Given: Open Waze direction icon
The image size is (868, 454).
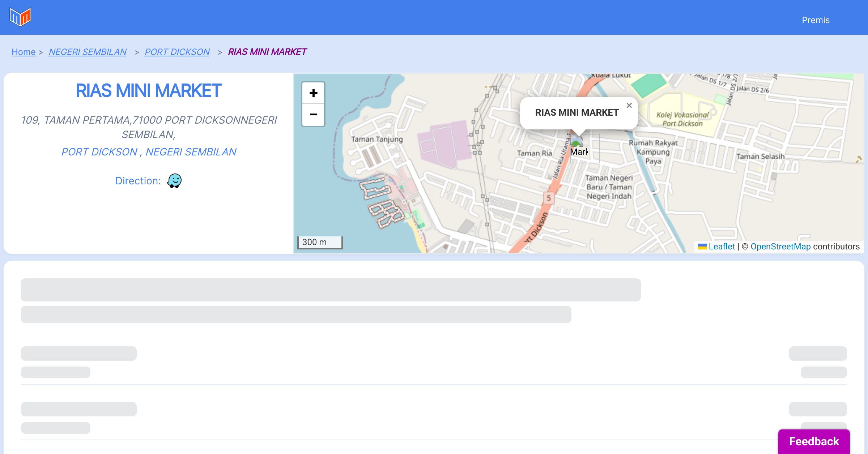Looking at the screenshot, I should tap(174, 180).
